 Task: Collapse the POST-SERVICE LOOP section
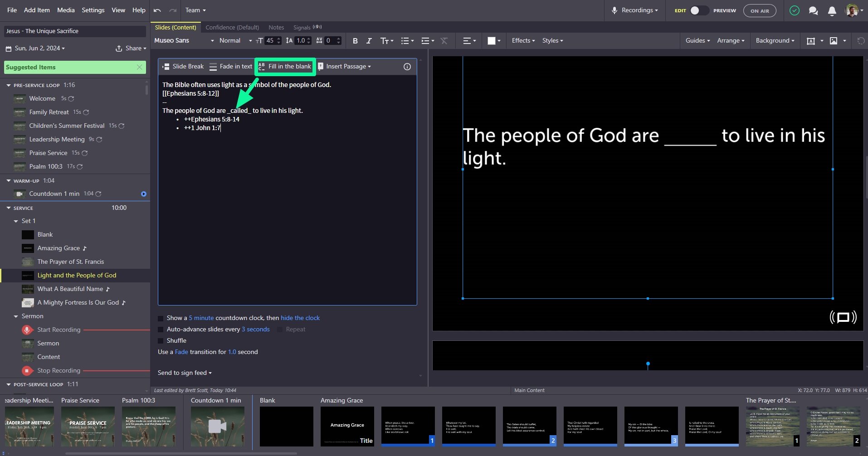point(8,384)
